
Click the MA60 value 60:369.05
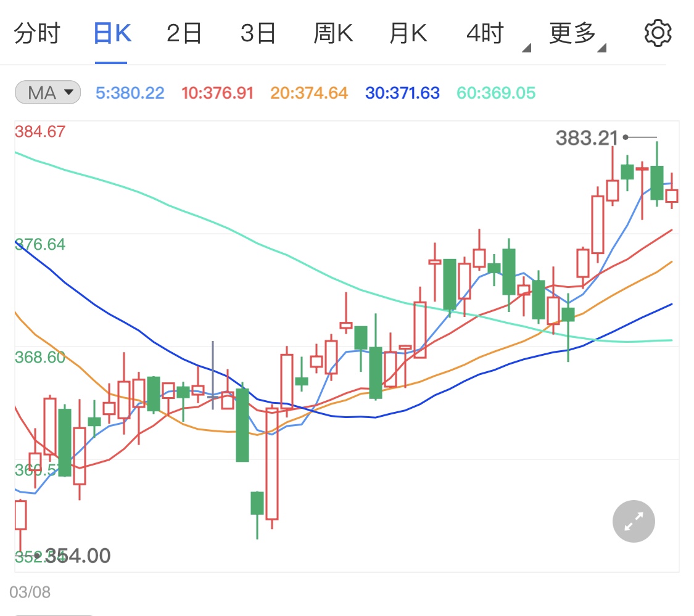click(x=496, y=93)
